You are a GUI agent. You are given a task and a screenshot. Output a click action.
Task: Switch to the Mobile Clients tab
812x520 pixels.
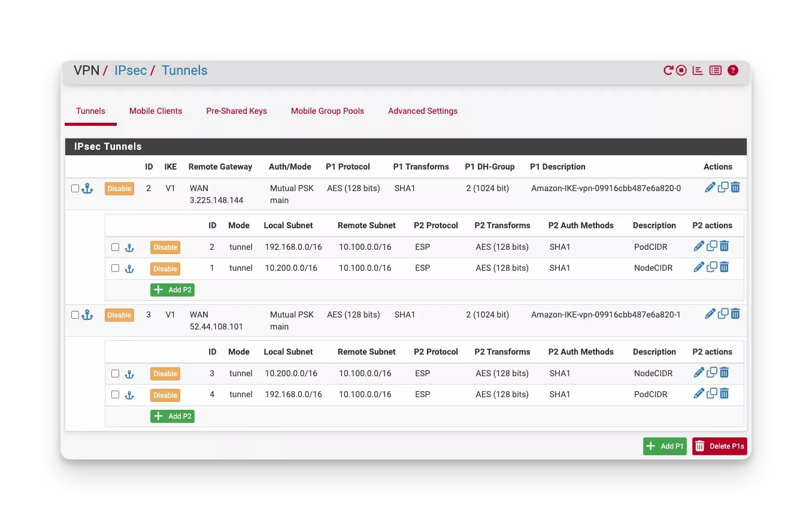tap(155, 111)
